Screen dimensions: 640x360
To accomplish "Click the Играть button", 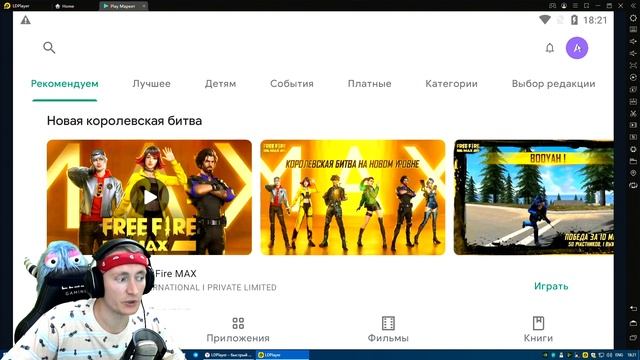I will click(551, 286).
